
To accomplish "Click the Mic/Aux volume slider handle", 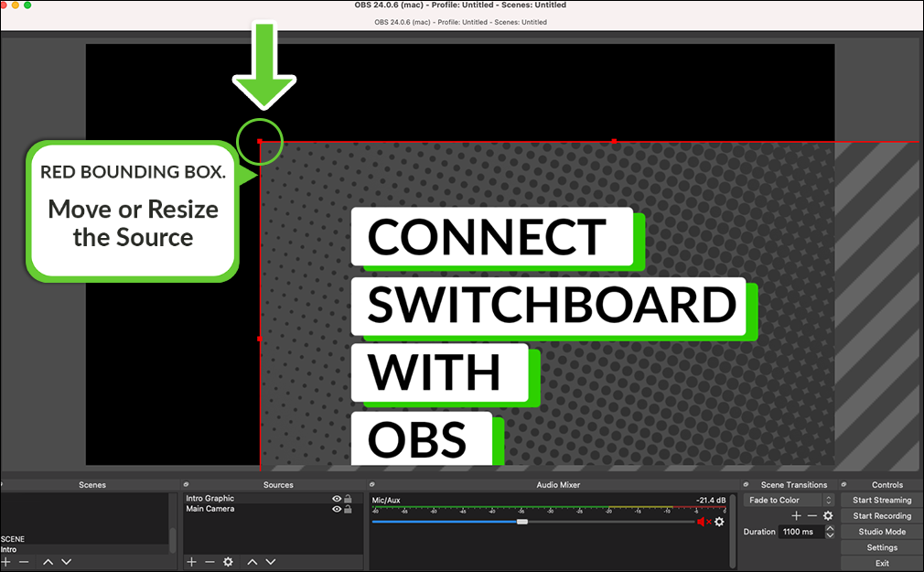I will pyautogui.click(x=522, y=522).
